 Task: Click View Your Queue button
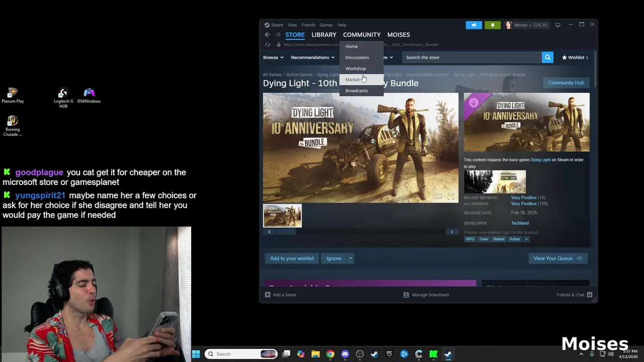click(557, 258)
